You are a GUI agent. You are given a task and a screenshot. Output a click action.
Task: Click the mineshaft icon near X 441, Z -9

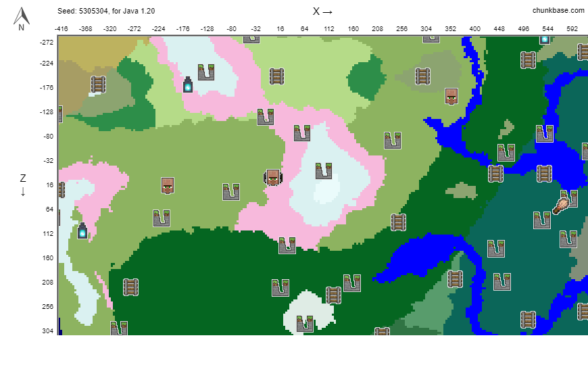496,174
